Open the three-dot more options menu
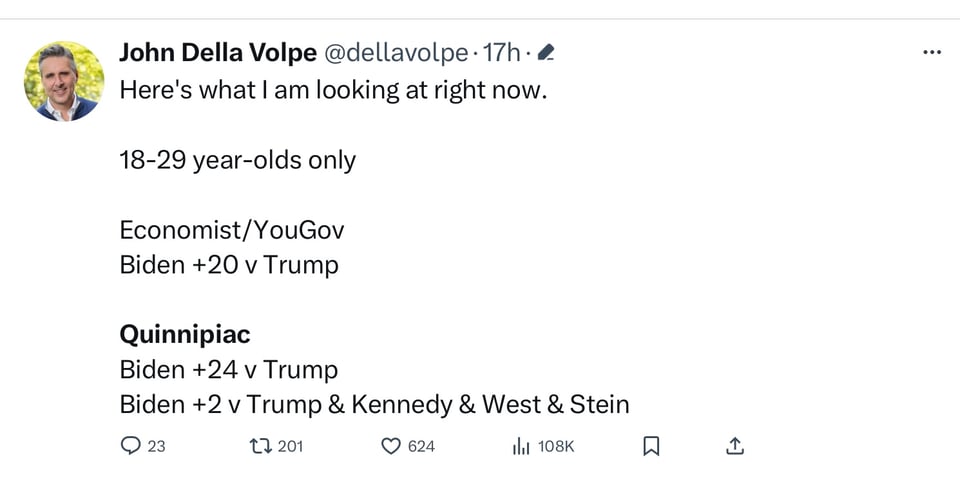Image resolution: width=960 pixels, height=478 pixels. click(x=931, y=52)
